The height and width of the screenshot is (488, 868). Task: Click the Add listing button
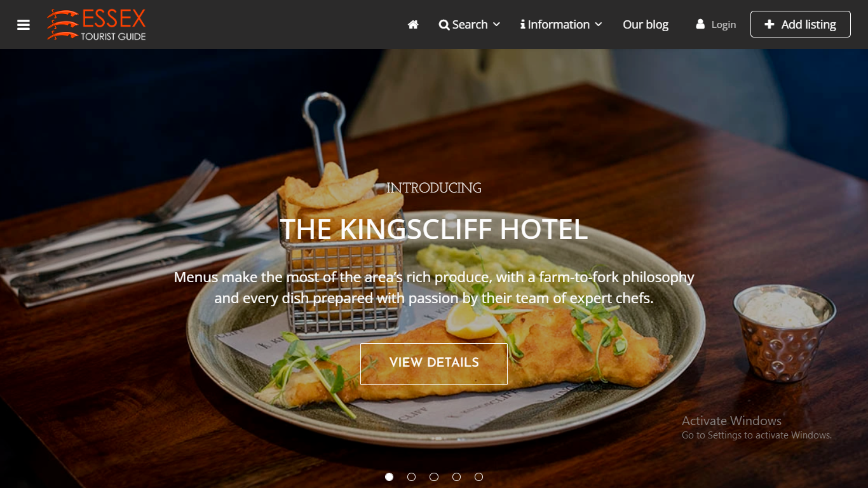pos(801,24)
